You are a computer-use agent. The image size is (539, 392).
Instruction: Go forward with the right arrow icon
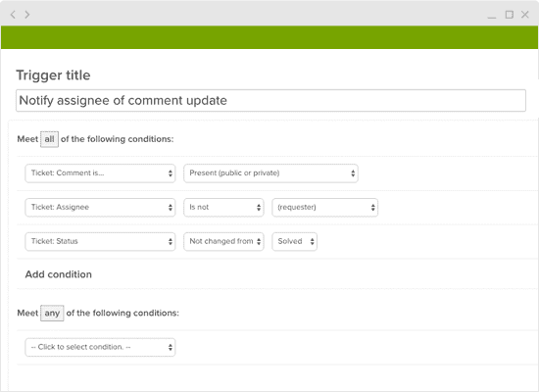[x=27, y=15]
